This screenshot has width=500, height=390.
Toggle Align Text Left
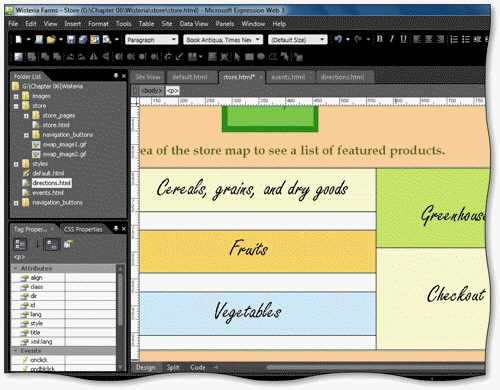point(417,39)
